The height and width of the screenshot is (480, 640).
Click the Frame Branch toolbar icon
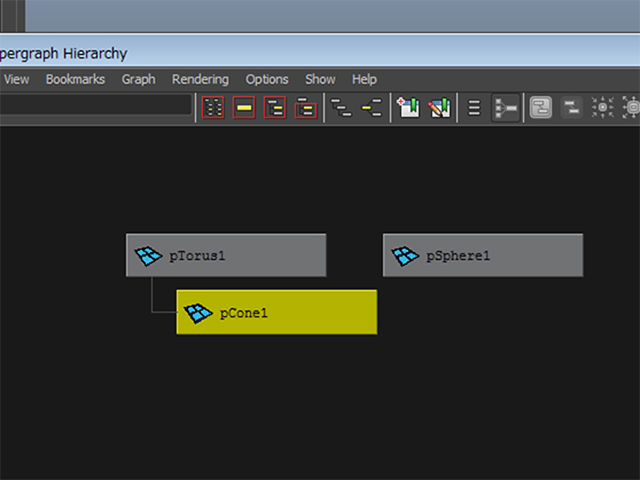point(305,108)
